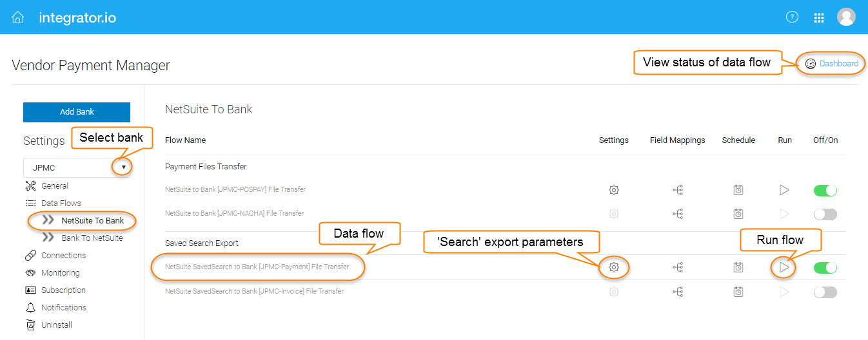Open schedule for JPMC-NACHA flow
The height and width of the screenshot is (340, 868).
point(738,213)
